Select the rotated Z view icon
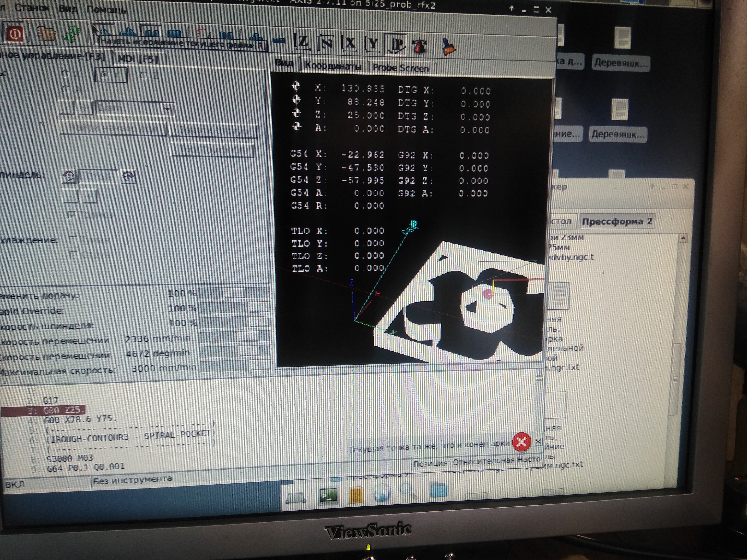This screenshot has width=747, height=560. click(326, 43)
